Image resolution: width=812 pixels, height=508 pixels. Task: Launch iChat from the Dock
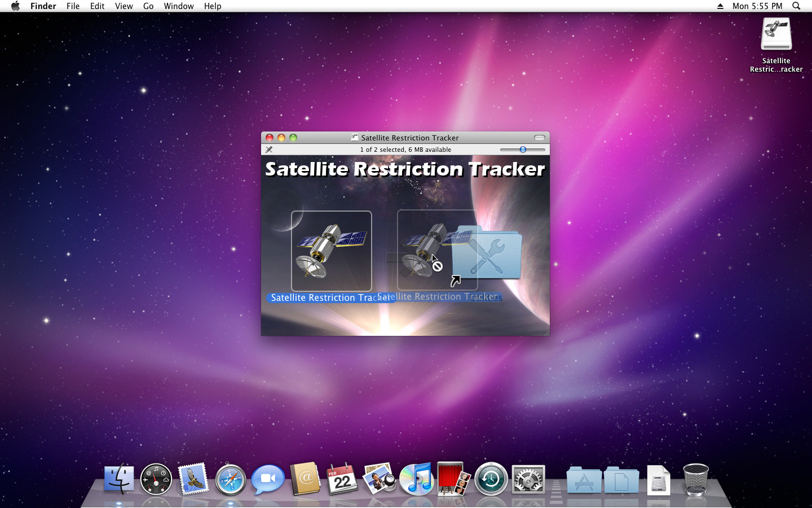(268, 480)
